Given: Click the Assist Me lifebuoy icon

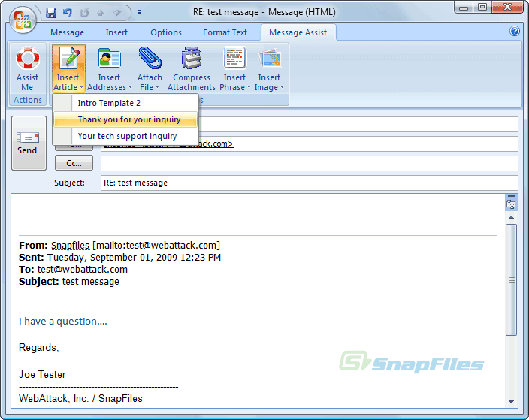Looking at the screenshot, I should coord(28,58).
